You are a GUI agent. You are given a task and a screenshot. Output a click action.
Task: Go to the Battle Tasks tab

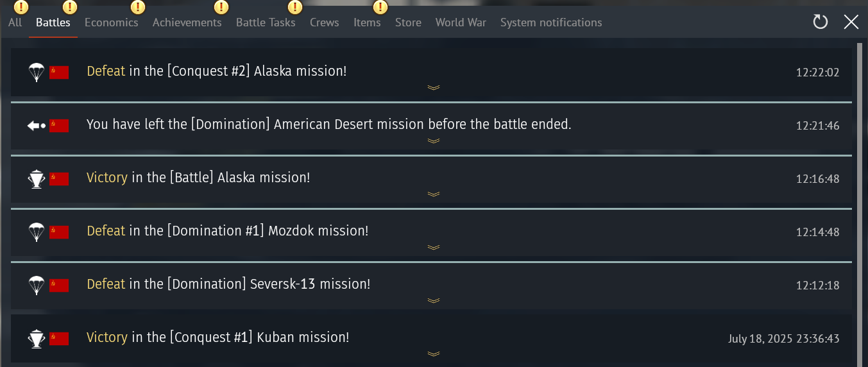tap(266, 22)
